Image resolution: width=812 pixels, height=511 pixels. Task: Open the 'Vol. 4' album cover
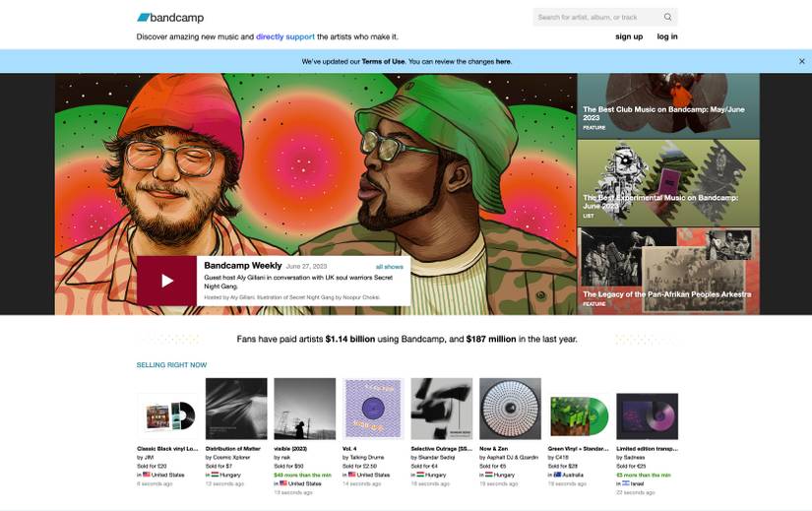(373, 409)
